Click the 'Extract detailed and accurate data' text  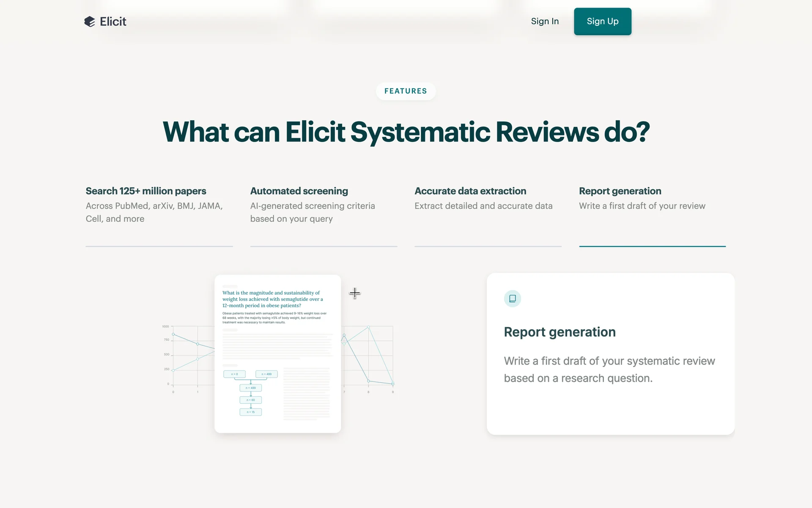coord(483,206)
